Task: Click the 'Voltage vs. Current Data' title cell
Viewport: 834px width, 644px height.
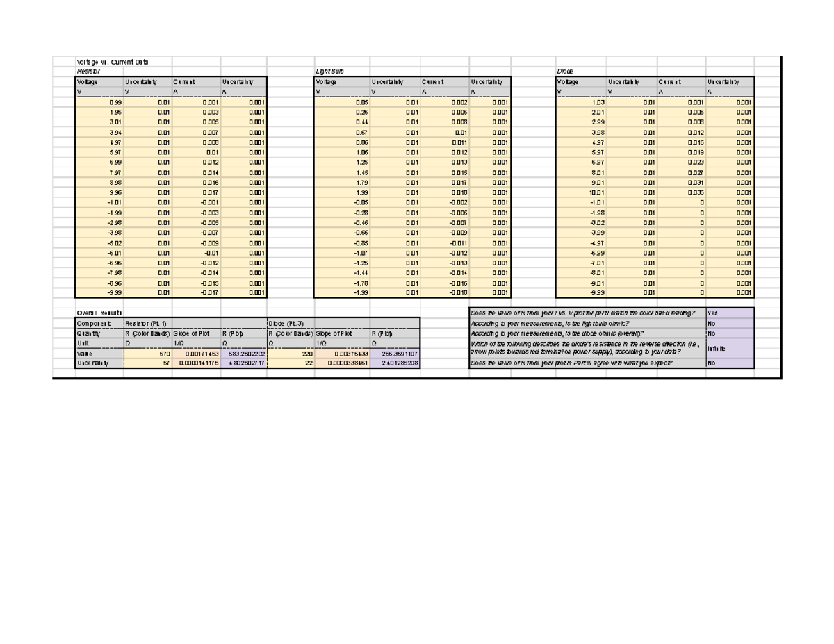Action: [x=111, y=60]
